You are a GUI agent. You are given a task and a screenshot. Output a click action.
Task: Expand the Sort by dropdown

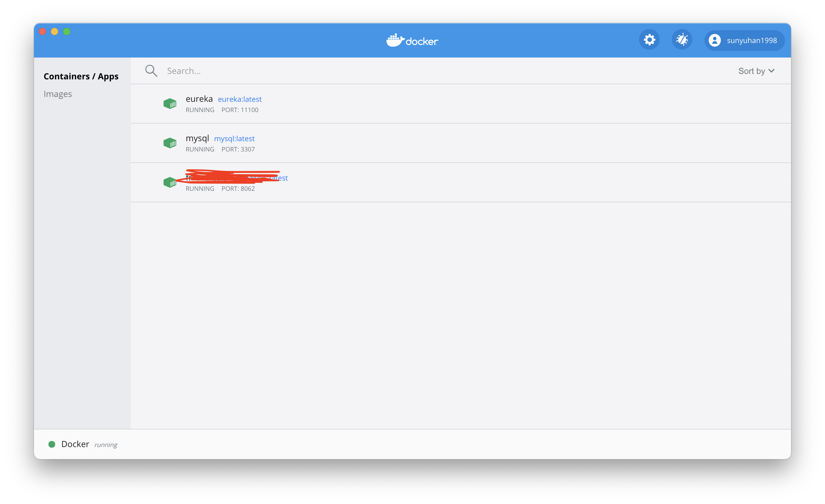[x=756, y=71]
